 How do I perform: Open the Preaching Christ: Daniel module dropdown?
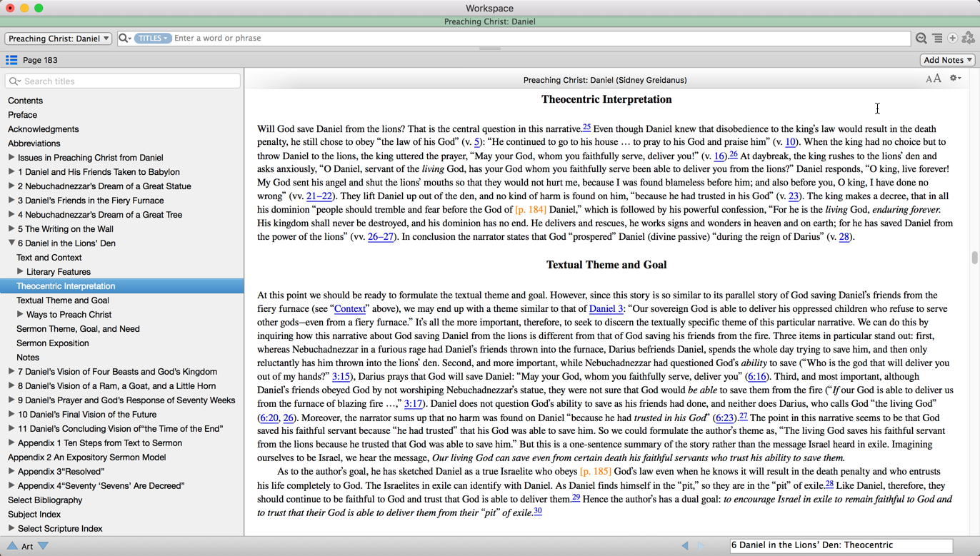click(59, 39)
